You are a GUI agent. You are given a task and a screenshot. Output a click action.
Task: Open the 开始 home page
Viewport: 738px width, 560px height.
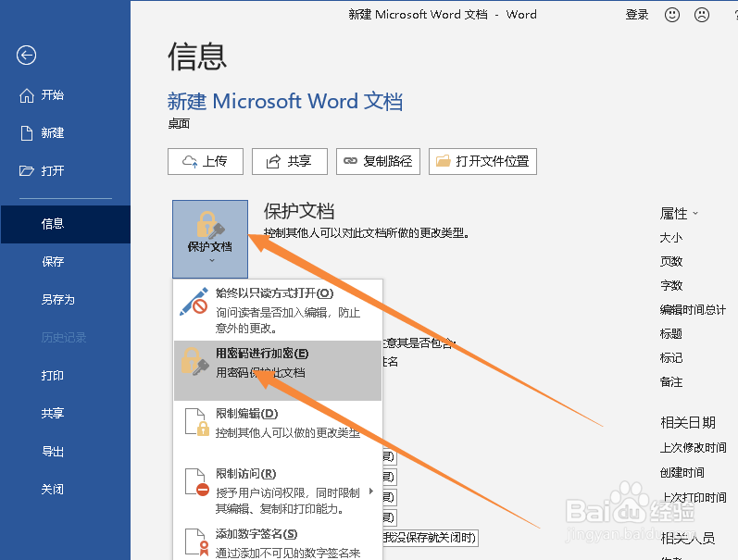pyautogui.click(x=52, y=95)
